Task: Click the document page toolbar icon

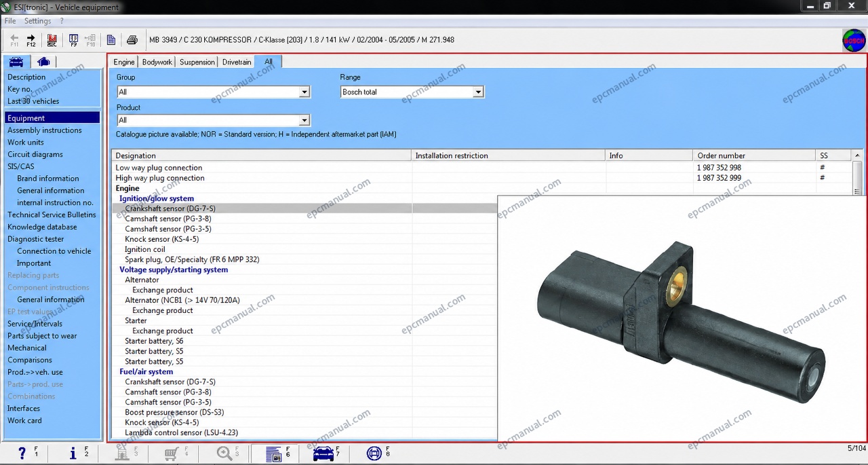Action: (x=111, y=40)
